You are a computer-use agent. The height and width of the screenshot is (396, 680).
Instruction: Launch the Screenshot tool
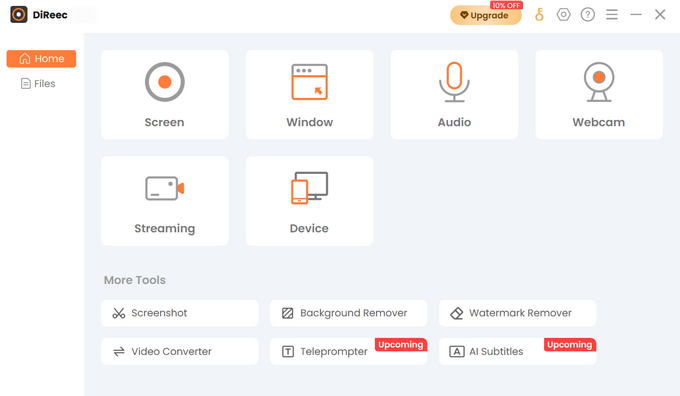[x=180, y=313]
